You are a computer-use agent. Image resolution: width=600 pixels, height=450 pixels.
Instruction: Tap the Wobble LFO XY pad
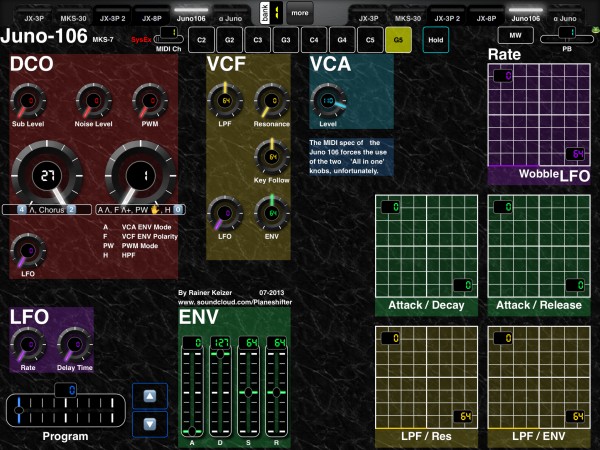pyautogui.click(x=539, y=115)
